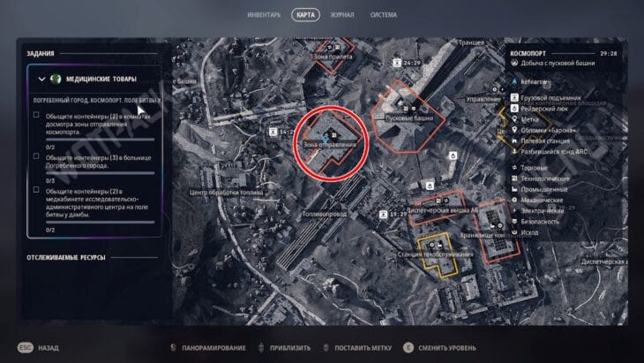Select the Исход legend icon
This screenshot has height=363, width=644.
(x=514, y=232)
